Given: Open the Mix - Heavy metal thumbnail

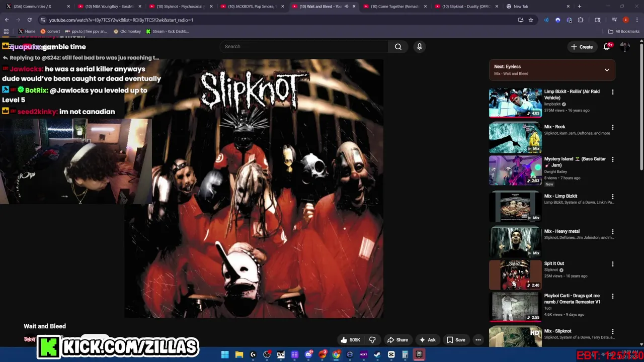Looking at the screenshot, I should tap(515, 242).
